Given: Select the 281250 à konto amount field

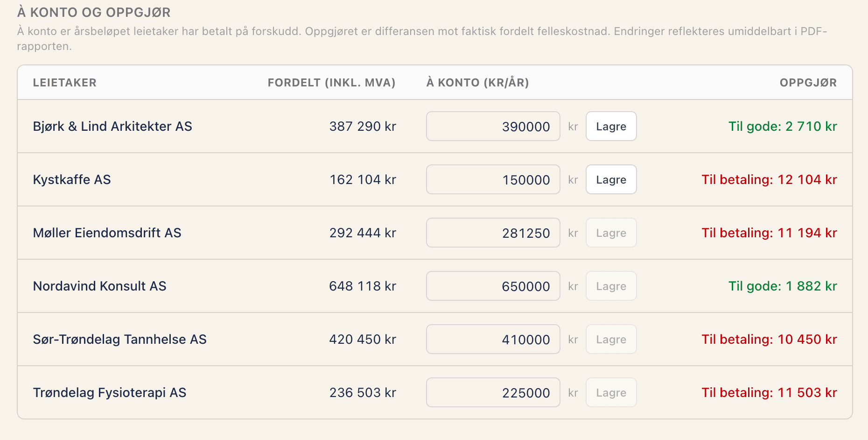Looking at the screenshot, I should 493,233.
